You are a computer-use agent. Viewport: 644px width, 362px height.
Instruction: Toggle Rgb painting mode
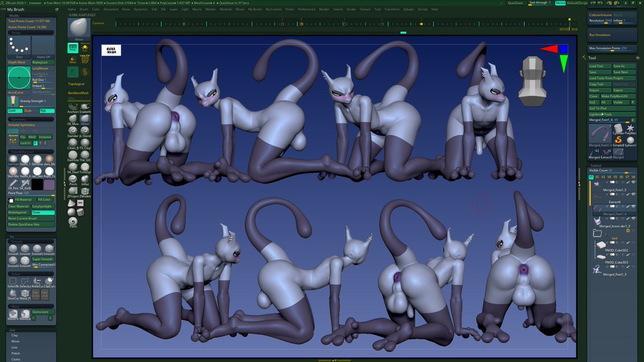tap(47, 111)
